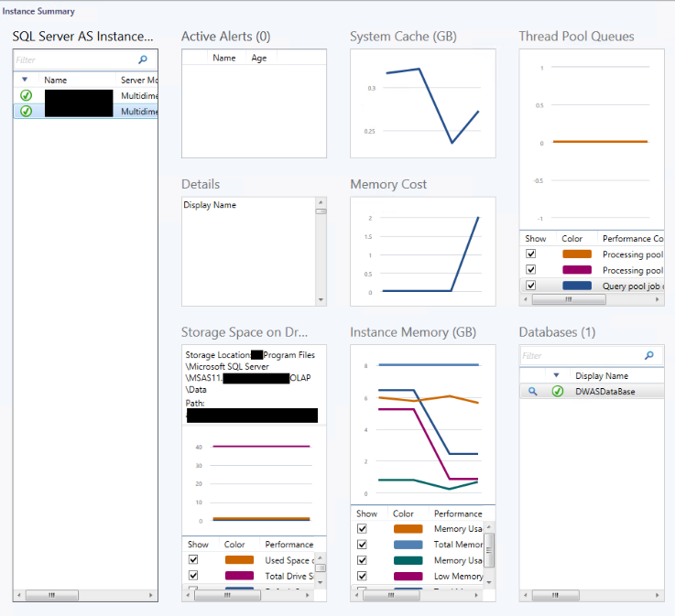Click search icon in Databases filter box
Viewport: 675px width, 616px height.
click(649, 356)
